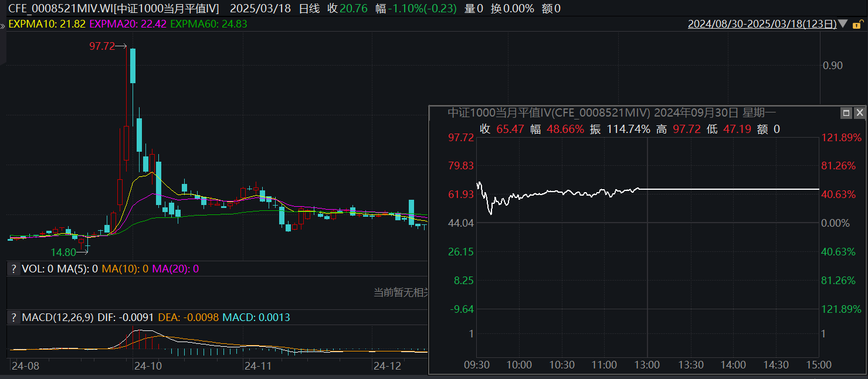Click the cyan MACD: 0.0013 value

[x=256, y=317]
